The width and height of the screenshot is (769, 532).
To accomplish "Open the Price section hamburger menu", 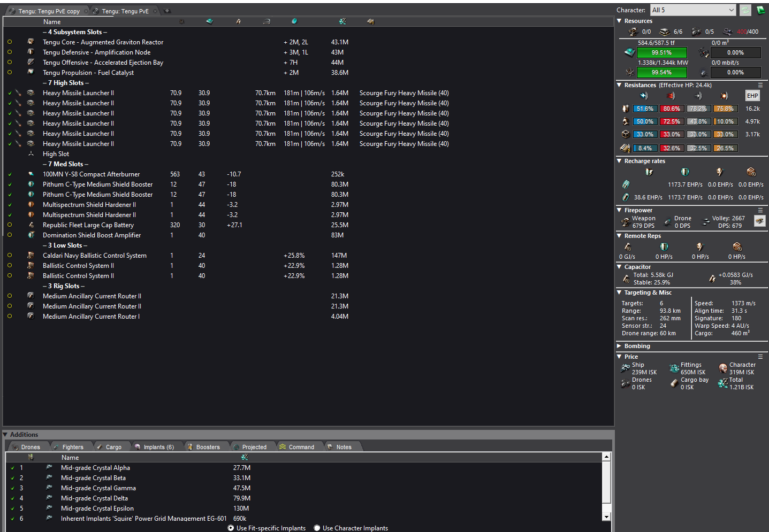I will (760, 357).
